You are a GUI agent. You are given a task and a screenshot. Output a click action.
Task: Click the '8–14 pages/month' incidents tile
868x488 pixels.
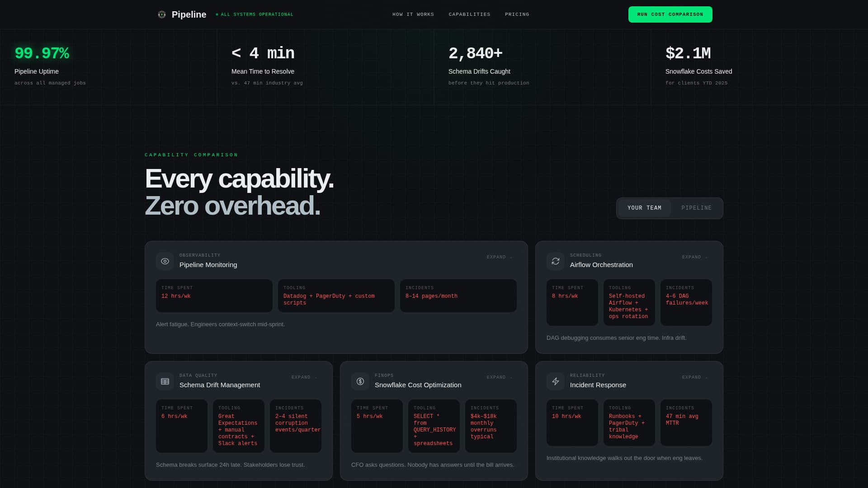coord(458,296)
